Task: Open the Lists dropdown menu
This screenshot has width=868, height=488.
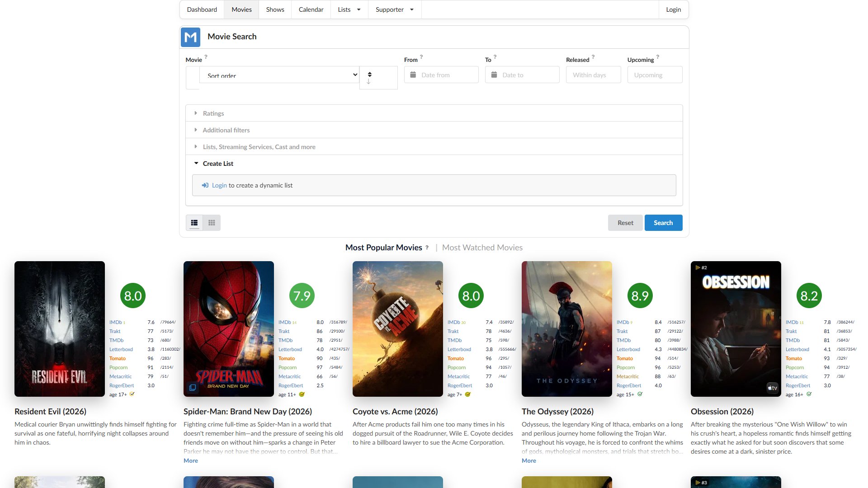Action: point(349,9)
